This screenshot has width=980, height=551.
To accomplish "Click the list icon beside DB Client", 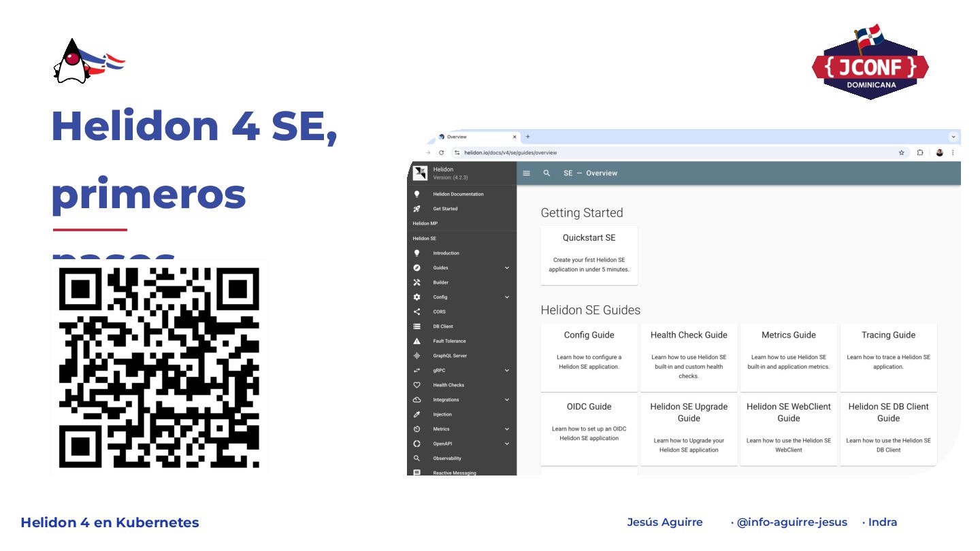I will click(417, 327).
